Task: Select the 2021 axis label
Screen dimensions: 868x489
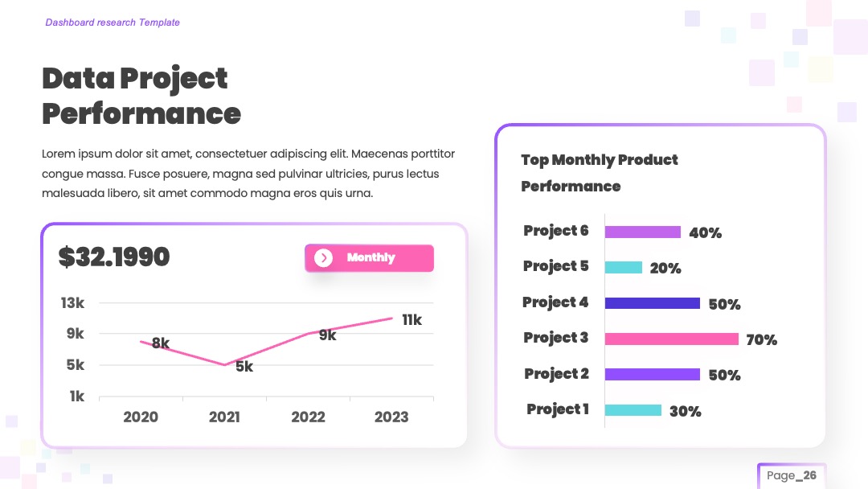Action: 224,417
